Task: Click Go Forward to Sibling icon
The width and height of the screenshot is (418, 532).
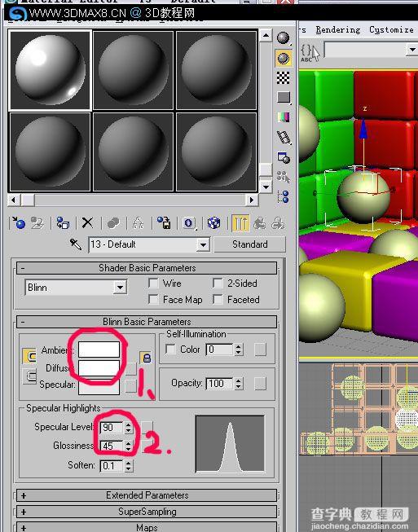Action: click(x=278, y=223)
